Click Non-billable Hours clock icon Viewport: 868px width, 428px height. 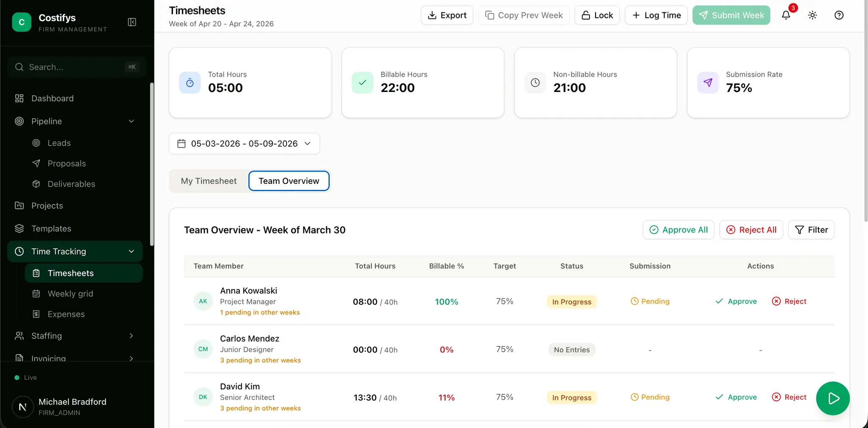click(535, 83)
